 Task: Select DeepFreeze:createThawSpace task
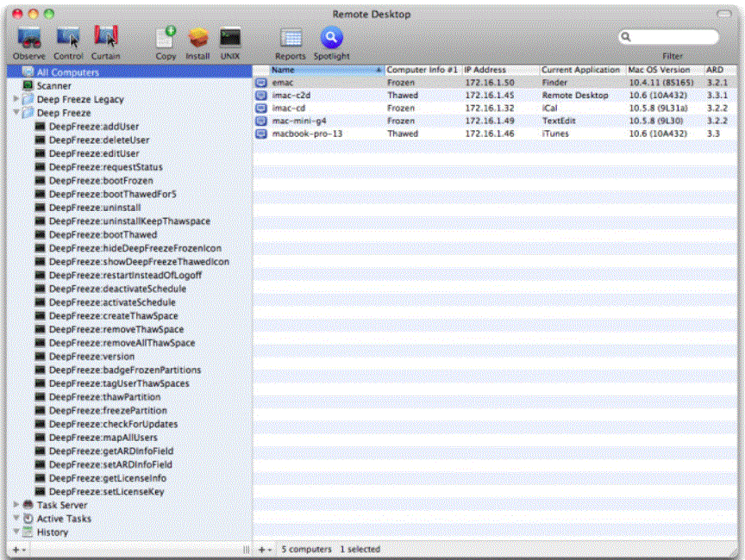(113, 315)
